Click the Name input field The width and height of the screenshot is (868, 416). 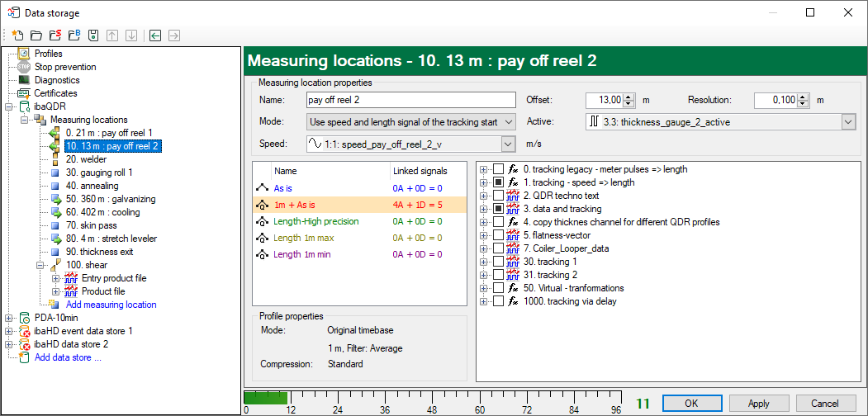[x=410, y=100]
